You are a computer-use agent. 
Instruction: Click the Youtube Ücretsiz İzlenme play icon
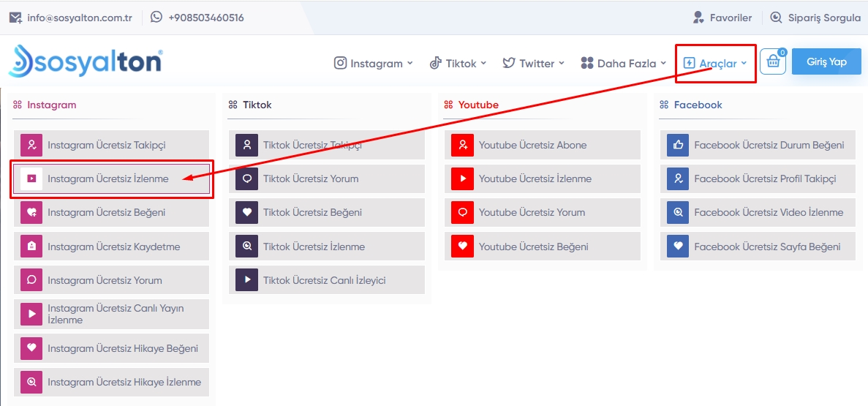463,179
